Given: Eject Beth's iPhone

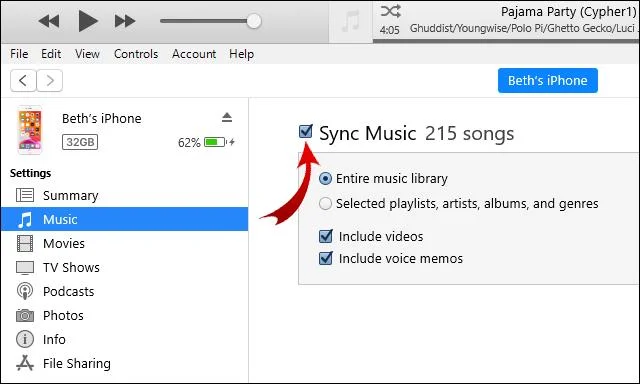Looking at the screenshot, I should 227,118.
